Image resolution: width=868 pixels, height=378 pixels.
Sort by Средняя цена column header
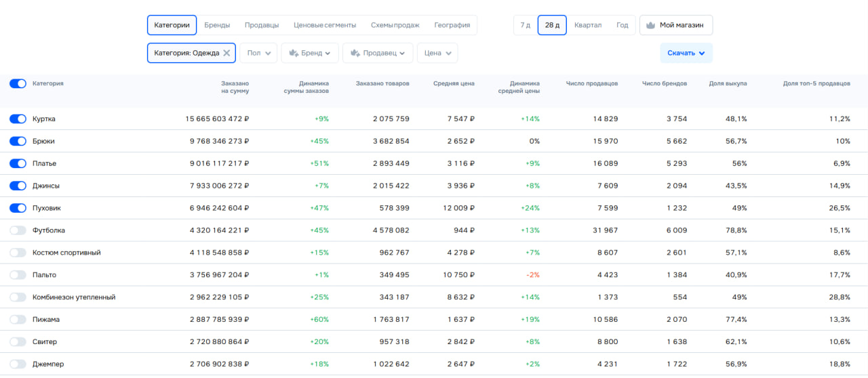454,84
